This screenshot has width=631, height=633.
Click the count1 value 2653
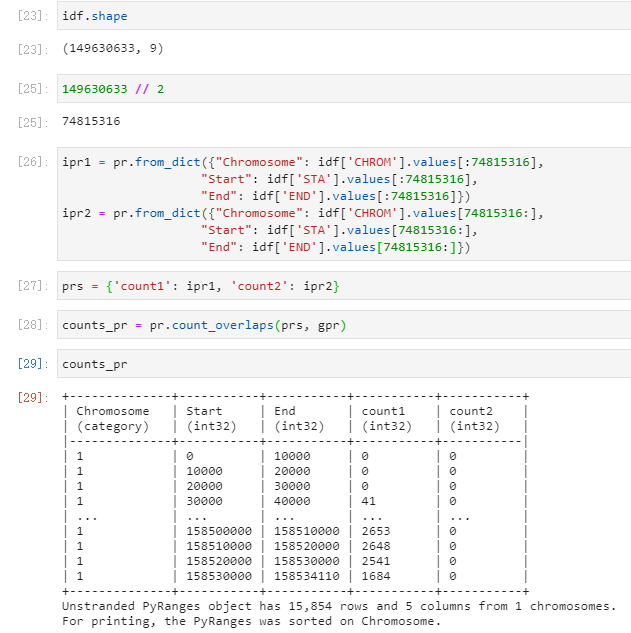pos(376,531)
